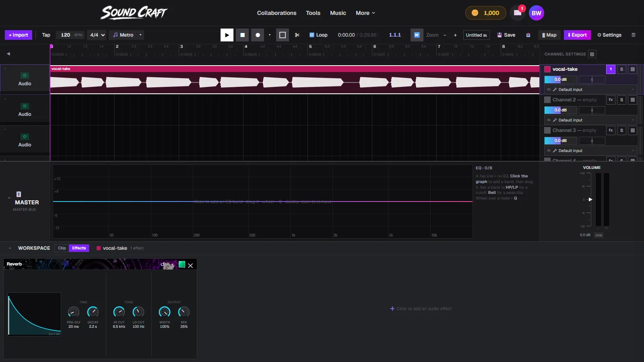Toggle Loop mode
Image resolution: width=644 pixels, height=362 pixels.
click(318, 35)
